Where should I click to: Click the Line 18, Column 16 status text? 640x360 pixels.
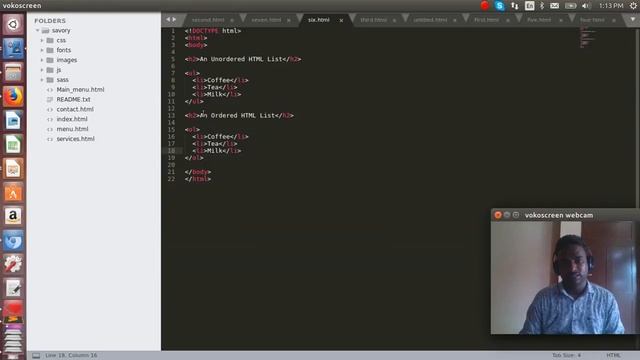point(71,356)
